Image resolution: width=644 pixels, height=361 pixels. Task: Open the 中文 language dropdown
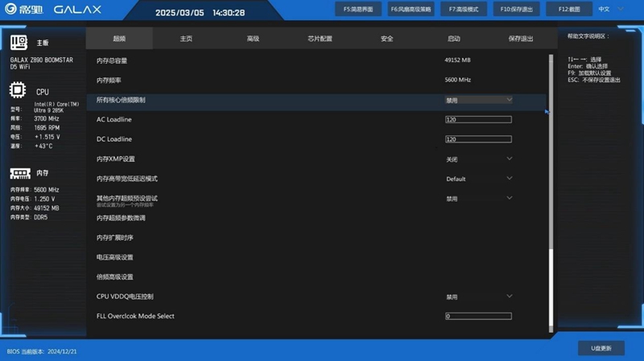click(610, 10)
